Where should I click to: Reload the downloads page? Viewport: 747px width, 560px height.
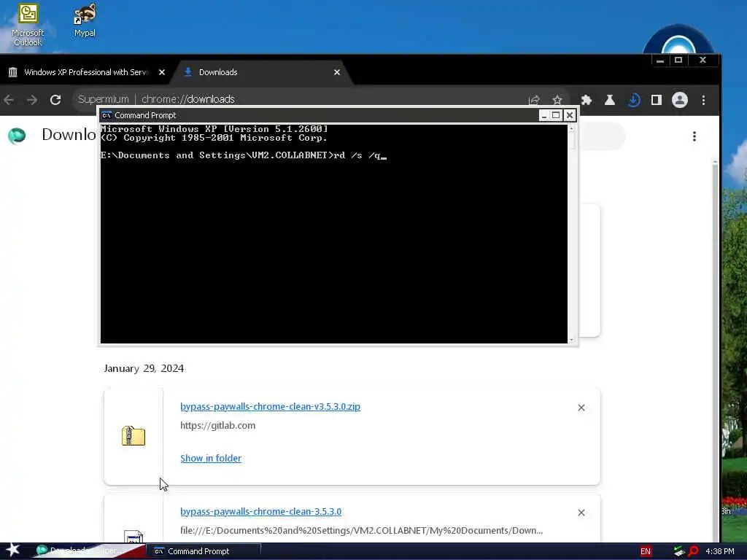55,99
